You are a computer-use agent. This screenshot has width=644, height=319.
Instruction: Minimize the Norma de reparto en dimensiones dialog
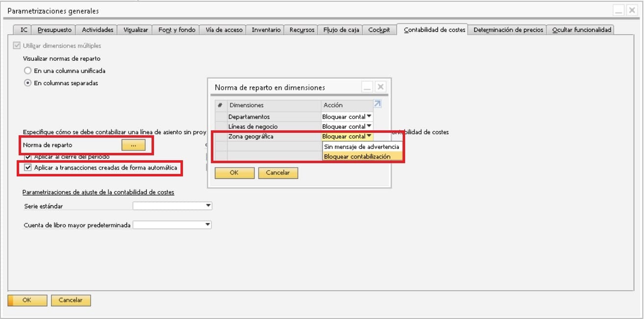[x=367, y=87]
